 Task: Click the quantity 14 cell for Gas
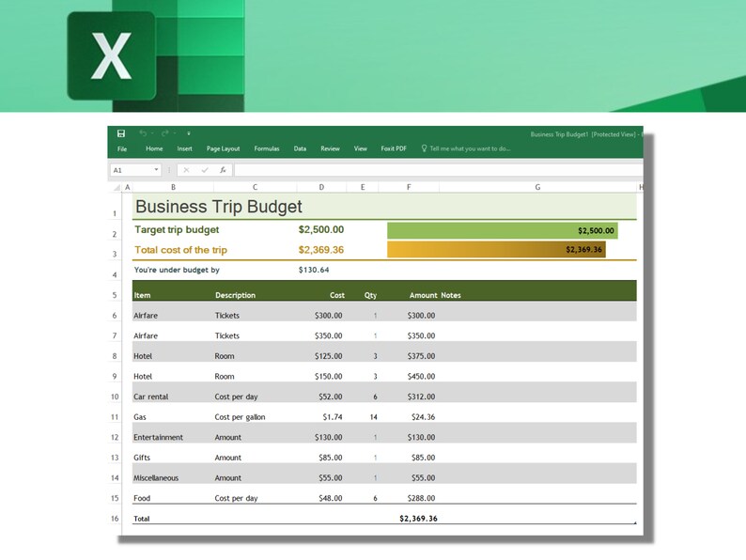(x=374, y=417)
